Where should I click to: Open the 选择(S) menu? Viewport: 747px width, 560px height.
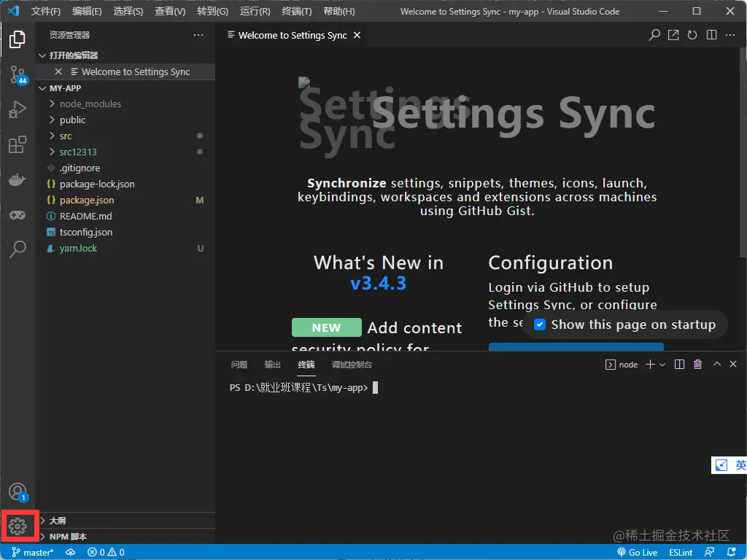pyautogui.click(x=128, y=12)
